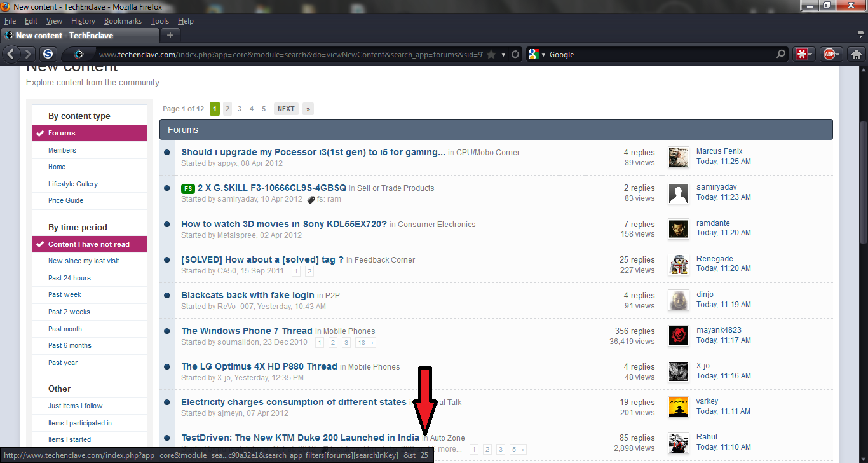Go to results page 2
868x463 pixels.
point(227,109)
